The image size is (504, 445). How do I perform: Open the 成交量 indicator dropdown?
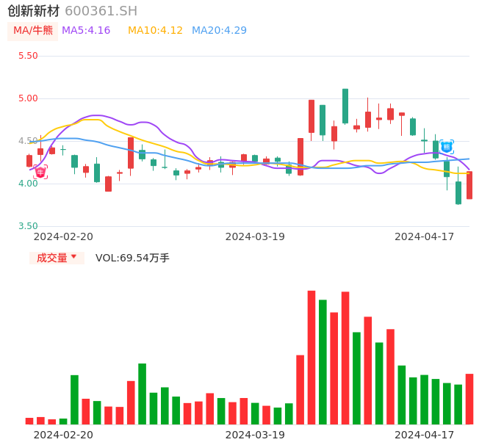click(x=57, y=258)
